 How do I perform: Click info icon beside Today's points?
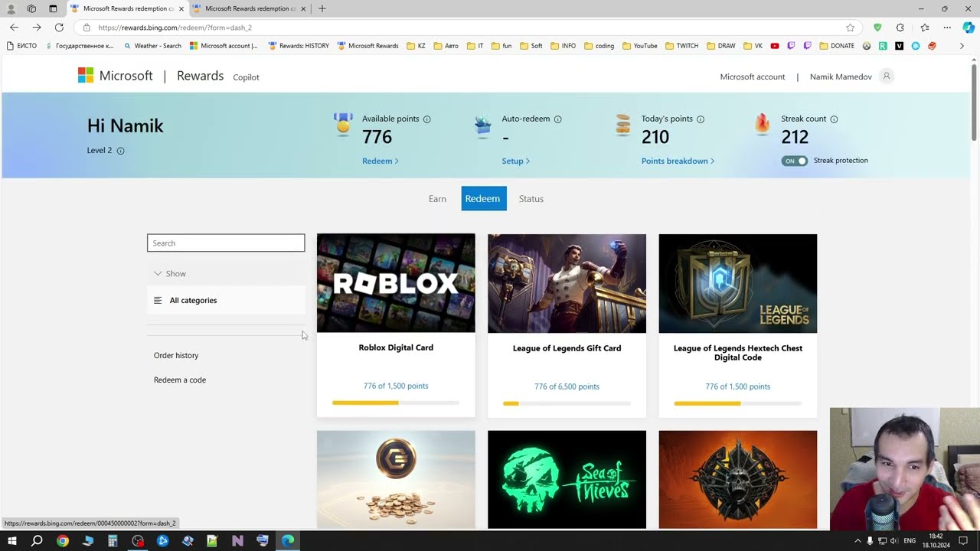tap(701, 119)
